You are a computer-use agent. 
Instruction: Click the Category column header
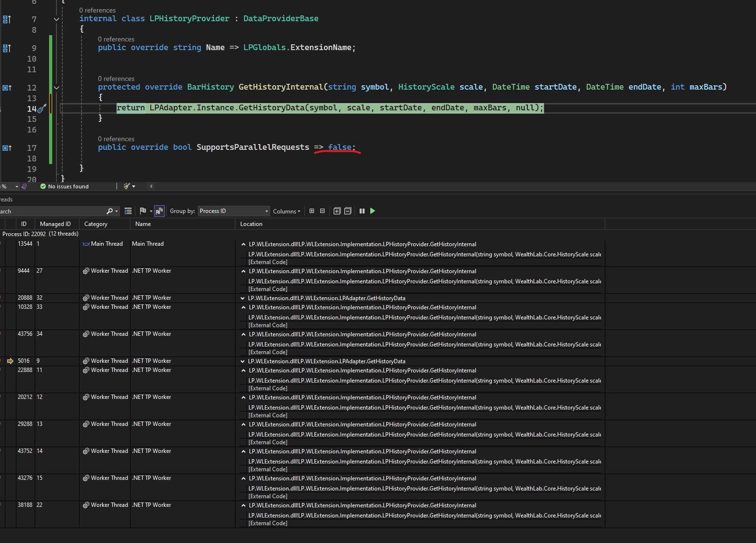pos(96,224)
